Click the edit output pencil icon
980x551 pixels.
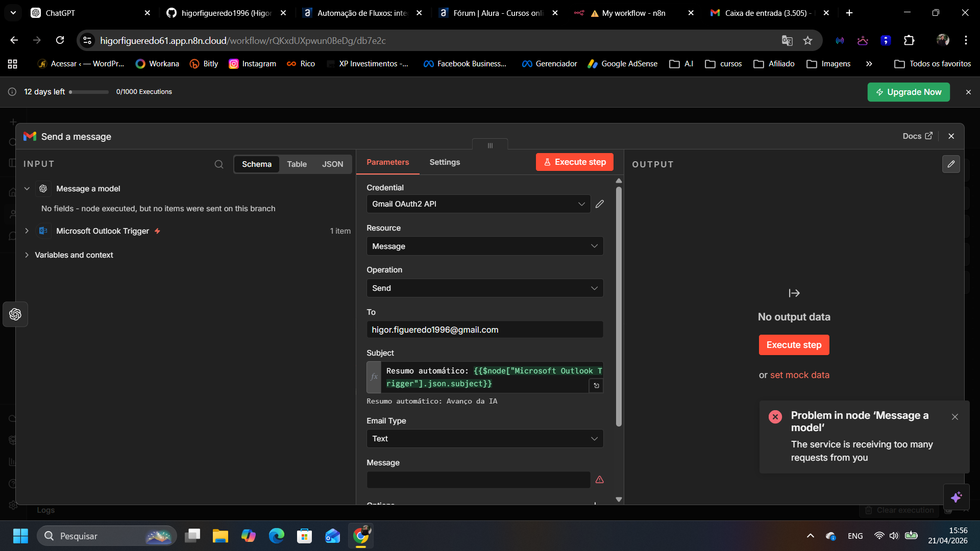(951, 164)
